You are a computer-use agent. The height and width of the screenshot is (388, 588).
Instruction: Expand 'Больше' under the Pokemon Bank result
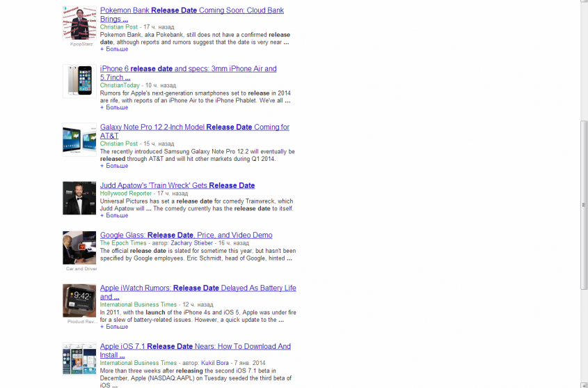[x=114, y=49]
